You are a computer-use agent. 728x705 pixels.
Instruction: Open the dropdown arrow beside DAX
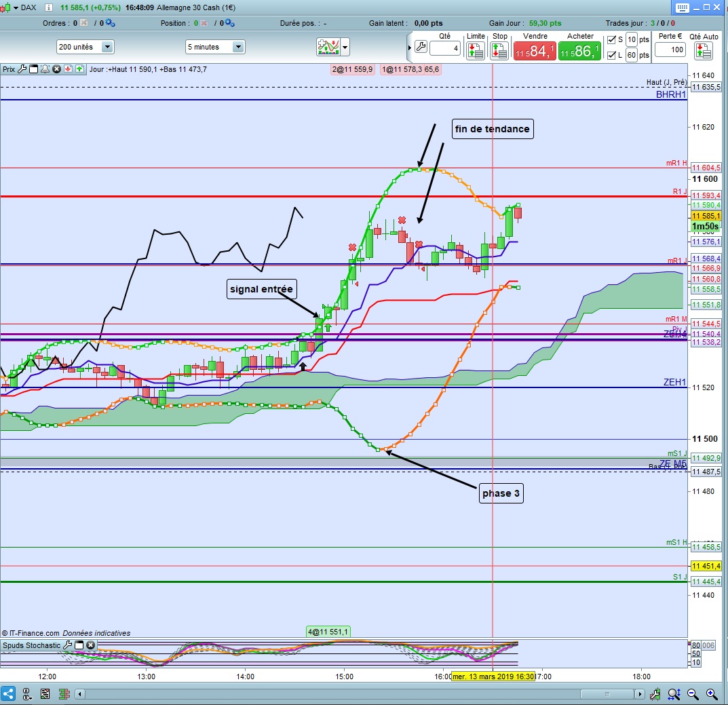coord(16,8)
